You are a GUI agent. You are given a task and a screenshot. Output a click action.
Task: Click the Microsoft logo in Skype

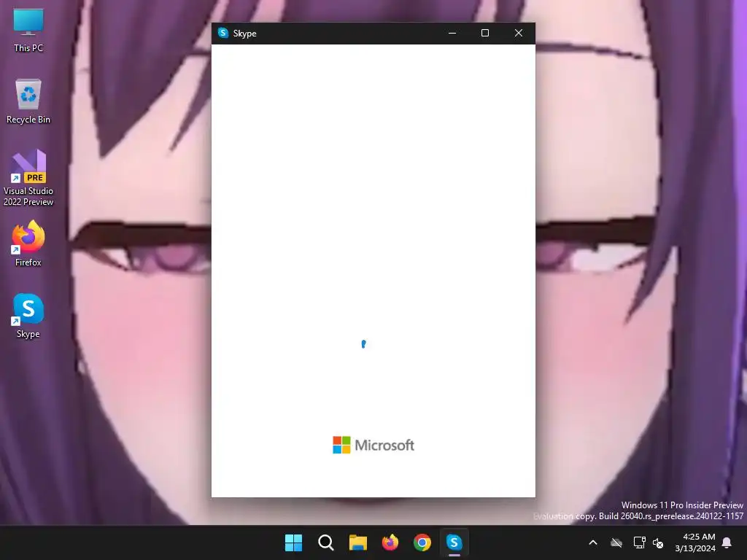(373, 445)
